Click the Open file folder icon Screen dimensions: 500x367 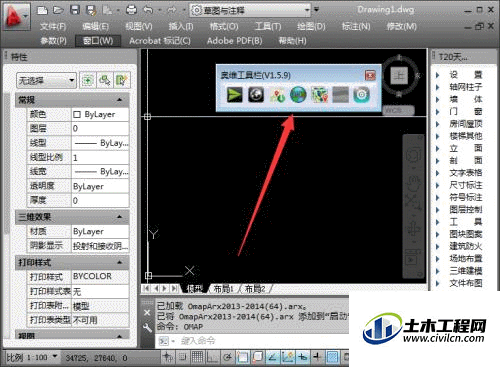point(58,10)
